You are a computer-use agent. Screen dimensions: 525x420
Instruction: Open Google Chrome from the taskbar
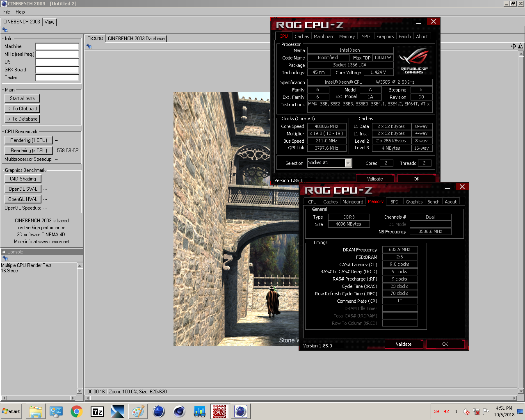pos(77,411)
